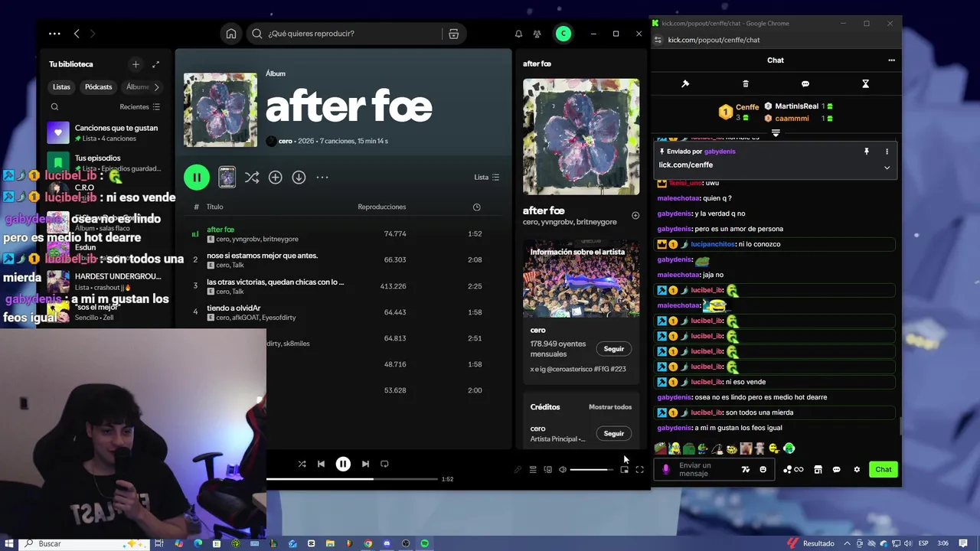Adjust the Spotify volume slider

pyautogui.click(x=591, y=470)
